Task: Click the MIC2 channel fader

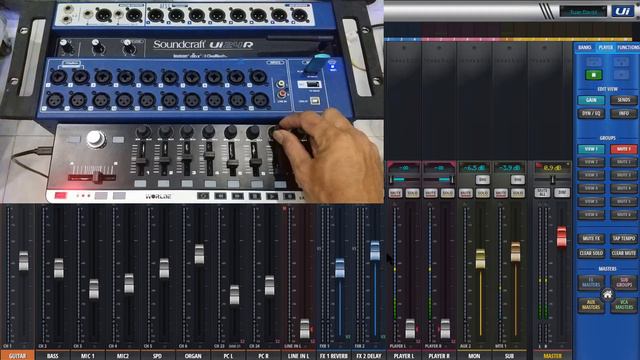Action: (129, 283)
